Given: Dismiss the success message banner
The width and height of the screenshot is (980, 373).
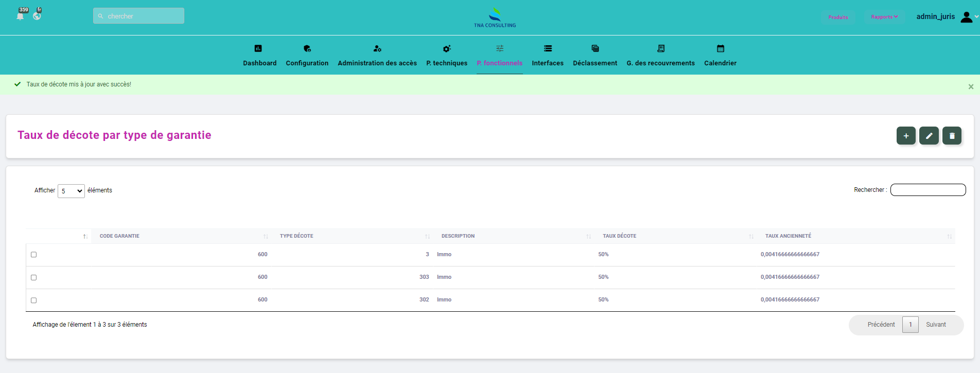Looking at the screenshot, I should tap(971, 87).
